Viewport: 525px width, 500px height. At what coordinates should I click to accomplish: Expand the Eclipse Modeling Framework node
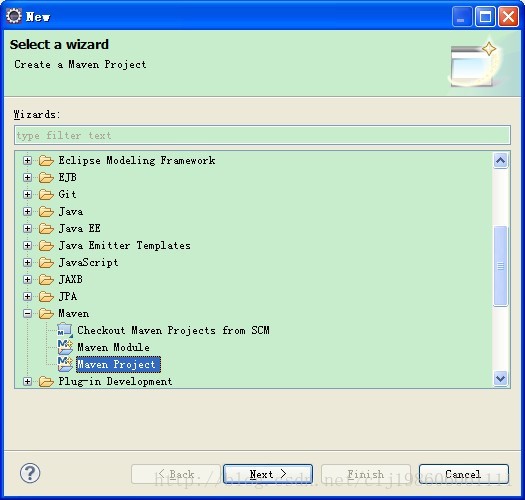pyautogui.click(x=27, y=161)
